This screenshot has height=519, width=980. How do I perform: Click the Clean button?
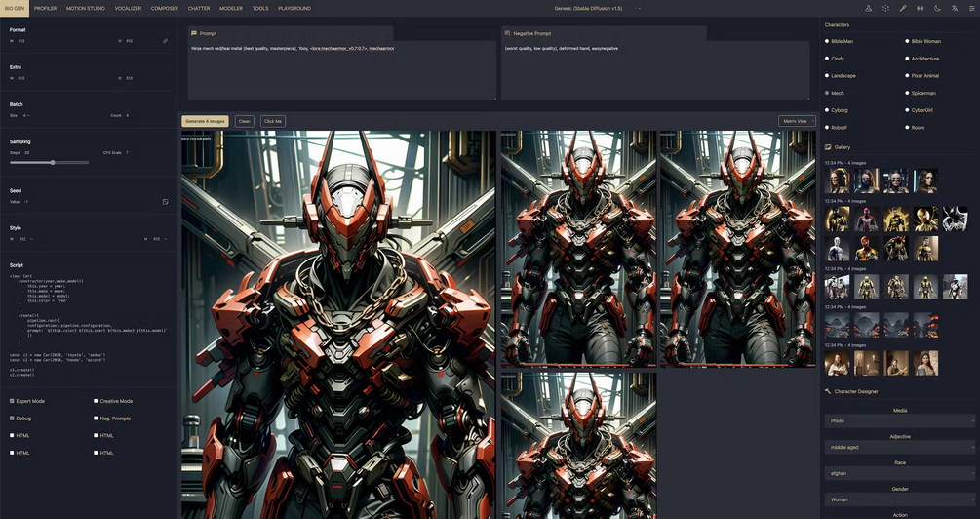click(x=245, y=121)
